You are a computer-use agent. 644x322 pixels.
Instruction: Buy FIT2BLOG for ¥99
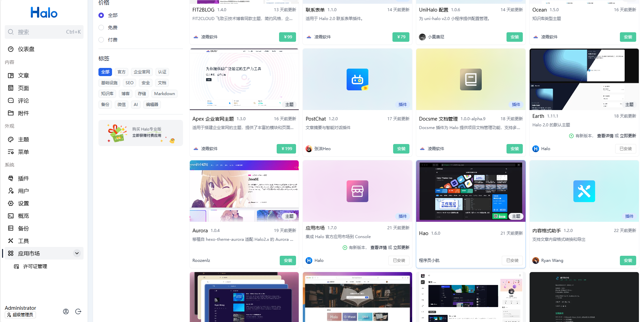pos(288,37)
